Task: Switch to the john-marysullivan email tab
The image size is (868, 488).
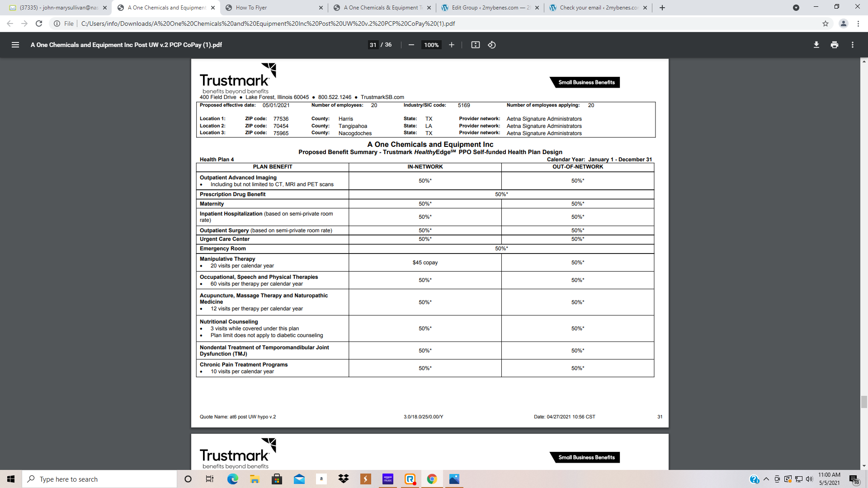Action: coord(59,8)
